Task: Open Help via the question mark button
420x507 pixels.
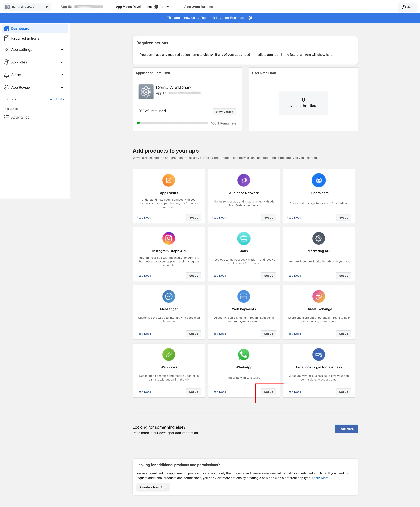Action: pos(407,7)
